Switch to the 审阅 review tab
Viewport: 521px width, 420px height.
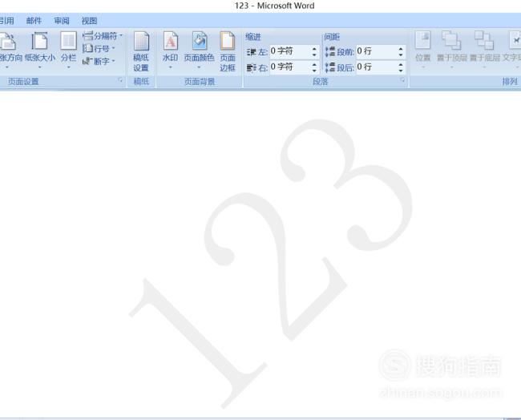click(62, 21)
